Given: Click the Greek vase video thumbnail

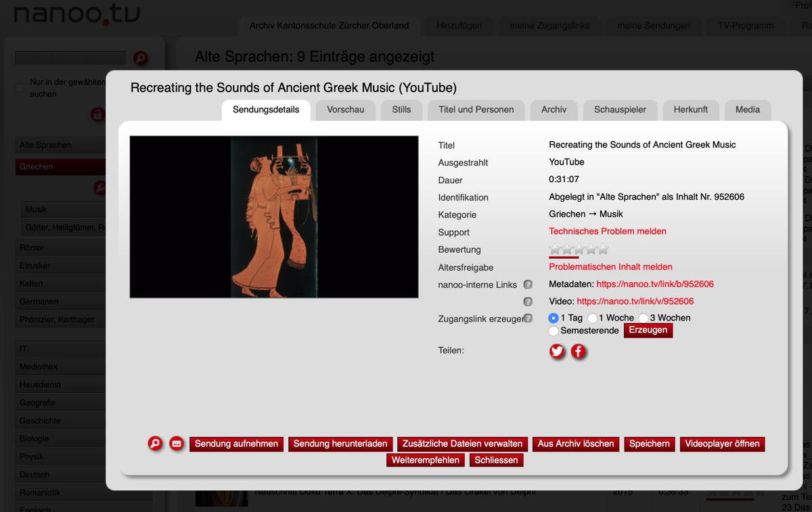Looking at the screenshot, I should (x=274, y=217).
